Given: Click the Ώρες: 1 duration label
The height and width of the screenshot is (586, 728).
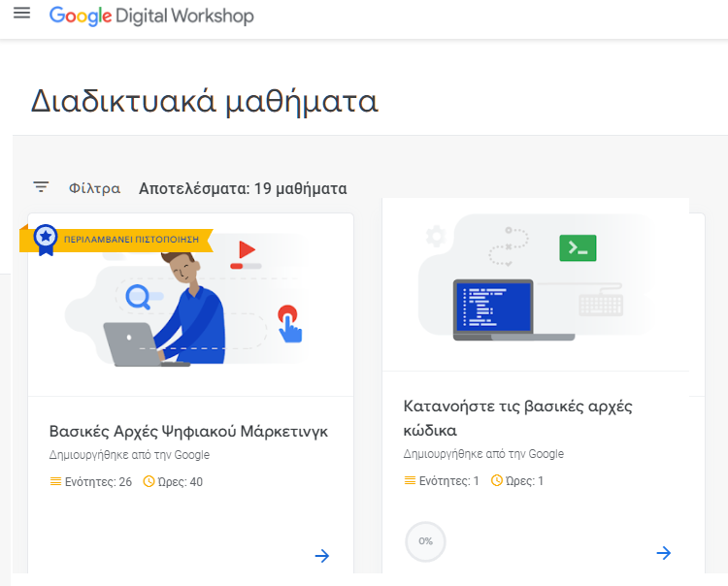Looking at the screenshot, I should coord(524,481).
